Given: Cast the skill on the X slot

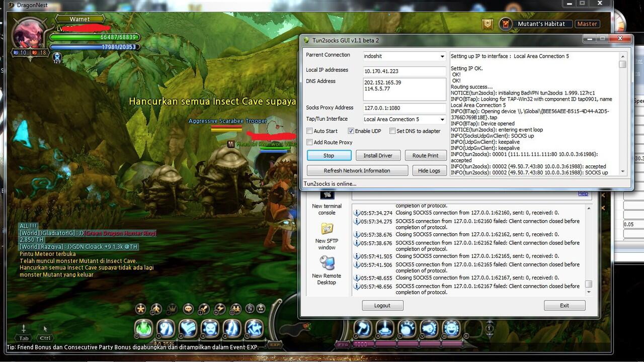Looking at the screenshot, I should (385, 328).
